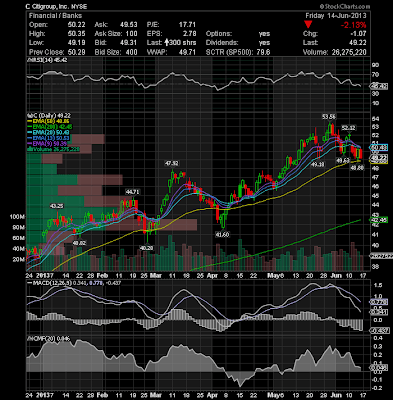Click the P/E value 17.71

[187, 25]
